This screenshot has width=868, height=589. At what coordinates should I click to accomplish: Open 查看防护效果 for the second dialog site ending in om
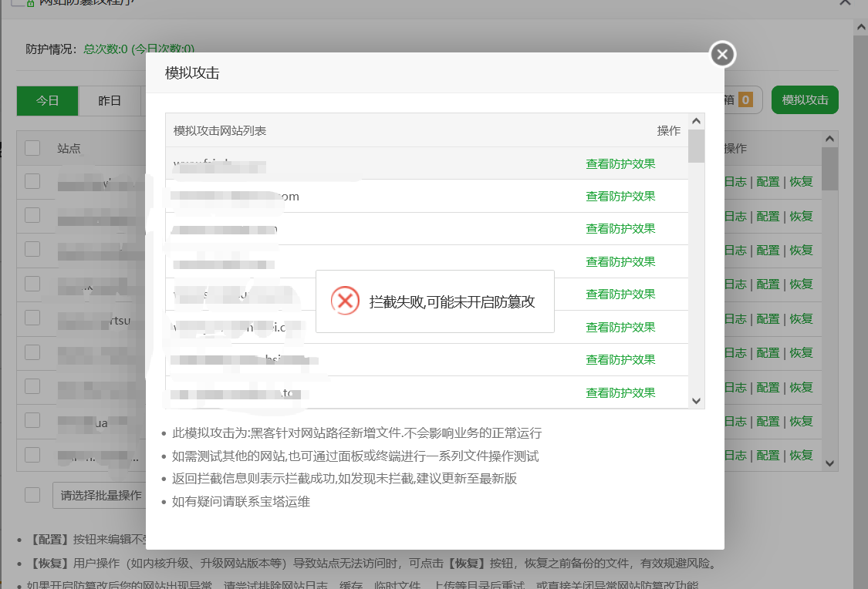[x=620, y=197]
